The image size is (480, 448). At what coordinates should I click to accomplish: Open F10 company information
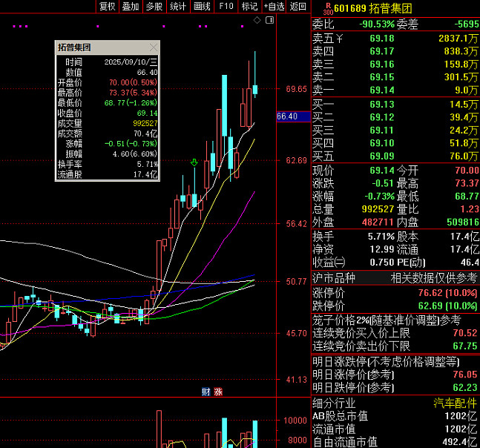pyautogui.click(x=226, y=7)
